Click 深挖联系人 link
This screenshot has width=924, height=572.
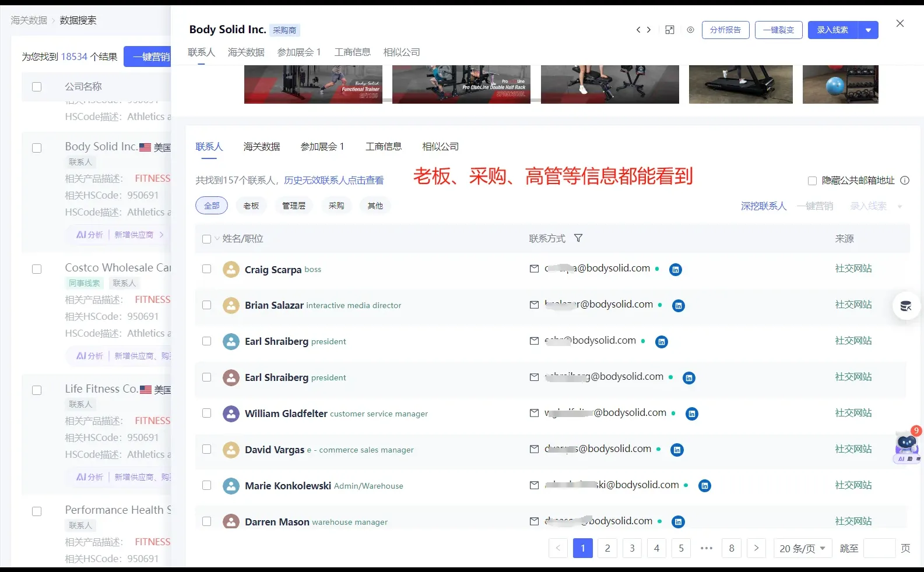tap(764, 206)
